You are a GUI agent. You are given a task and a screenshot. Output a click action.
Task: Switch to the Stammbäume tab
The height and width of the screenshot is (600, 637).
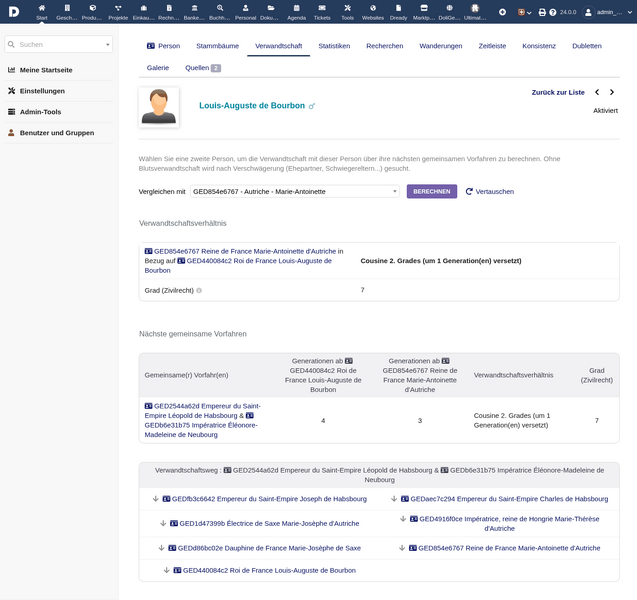[217, 46]
